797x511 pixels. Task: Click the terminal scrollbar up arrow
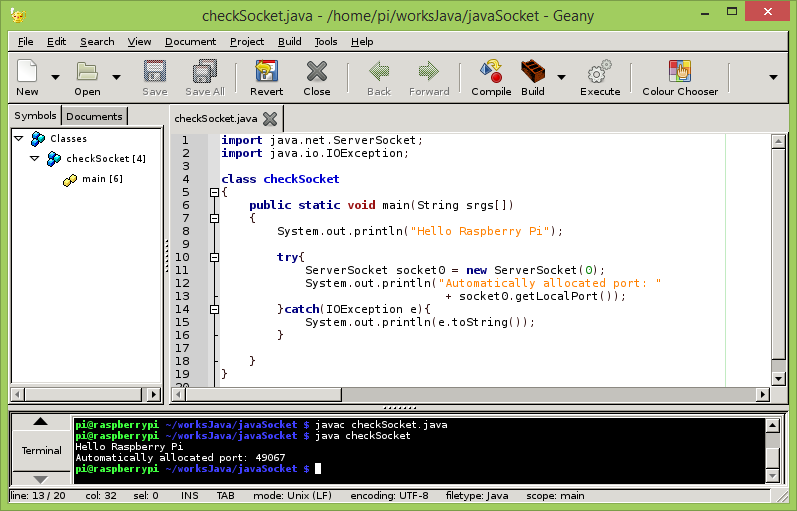772,426
